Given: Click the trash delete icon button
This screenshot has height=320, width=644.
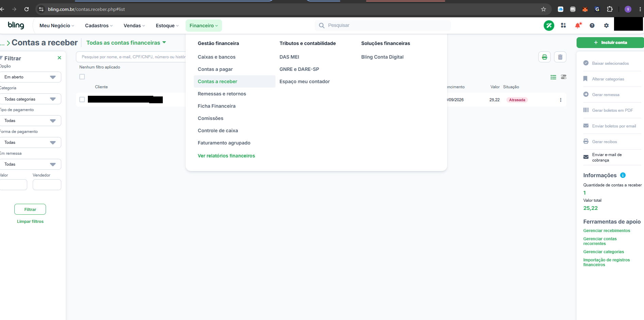Looking at the screenshot, I should pos(560,57).
